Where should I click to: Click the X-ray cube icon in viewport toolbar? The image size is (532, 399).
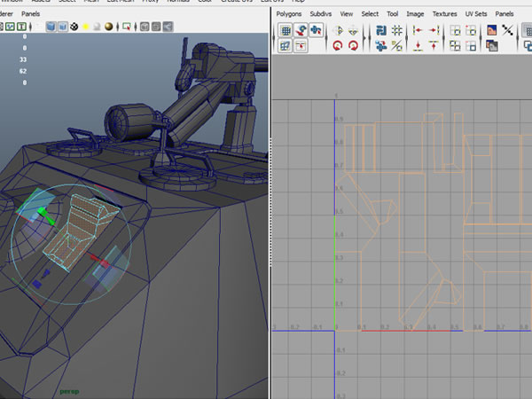145,27
